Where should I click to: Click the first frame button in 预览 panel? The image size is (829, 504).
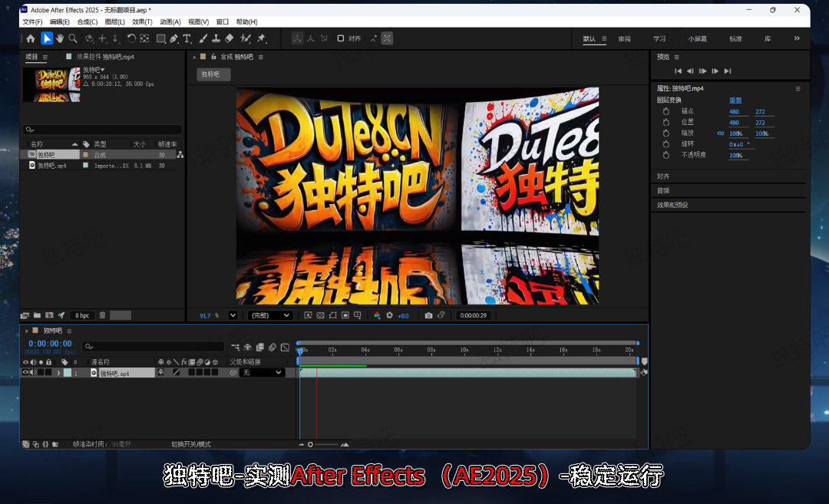[x=678, y=71]
